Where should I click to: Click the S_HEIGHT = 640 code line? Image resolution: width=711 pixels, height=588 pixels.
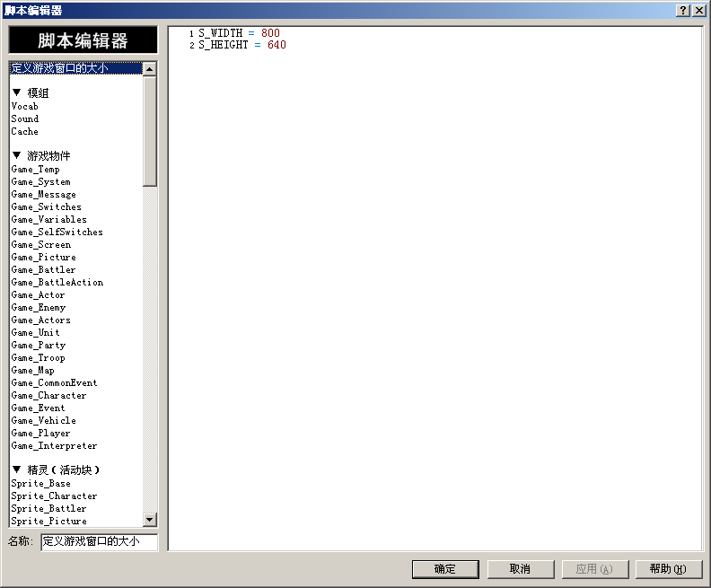(x=242, y=45)
